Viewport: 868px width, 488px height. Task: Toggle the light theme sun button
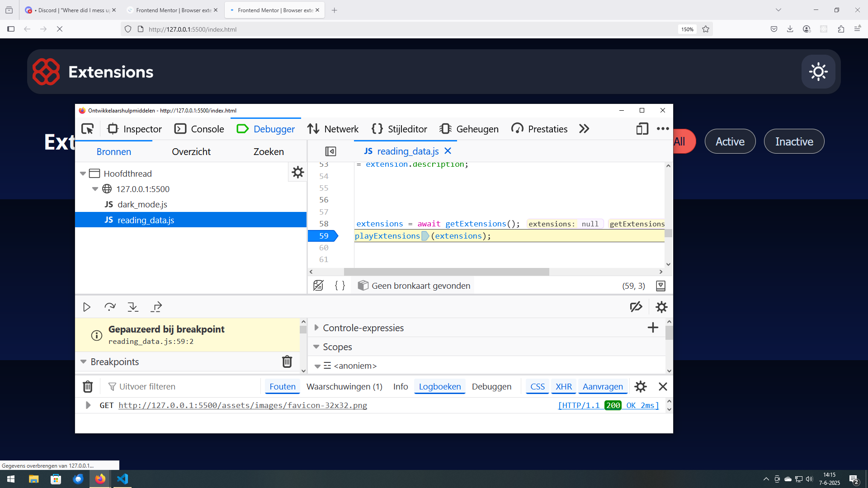coord(818,72)
